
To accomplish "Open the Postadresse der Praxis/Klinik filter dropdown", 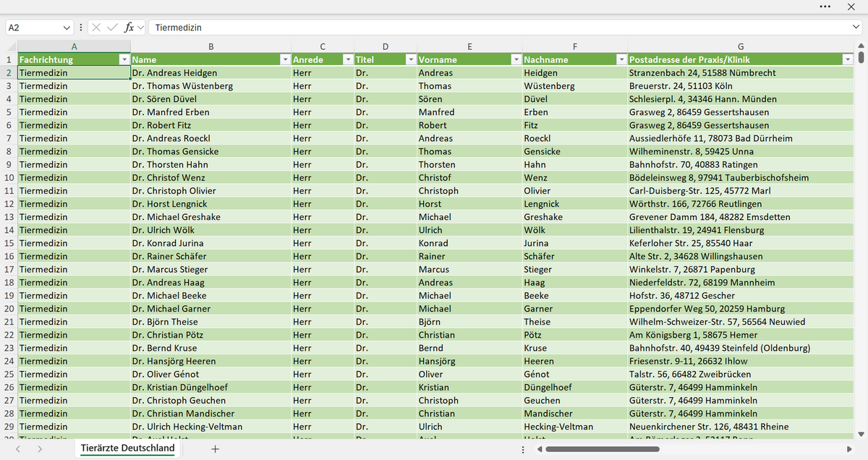I will (x=848, y=59).
